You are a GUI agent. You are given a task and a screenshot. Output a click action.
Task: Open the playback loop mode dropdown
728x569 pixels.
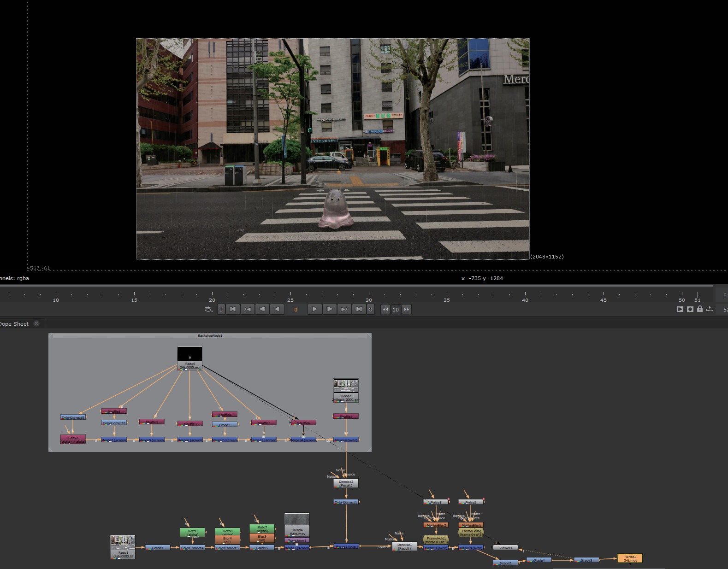tap(209, 309)
